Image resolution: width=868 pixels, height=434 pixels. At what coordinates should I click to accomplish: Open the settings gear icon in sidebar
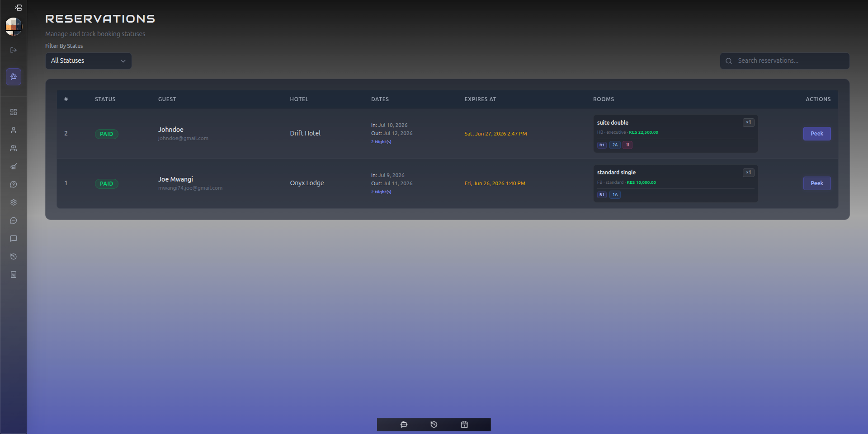[14, 202]
